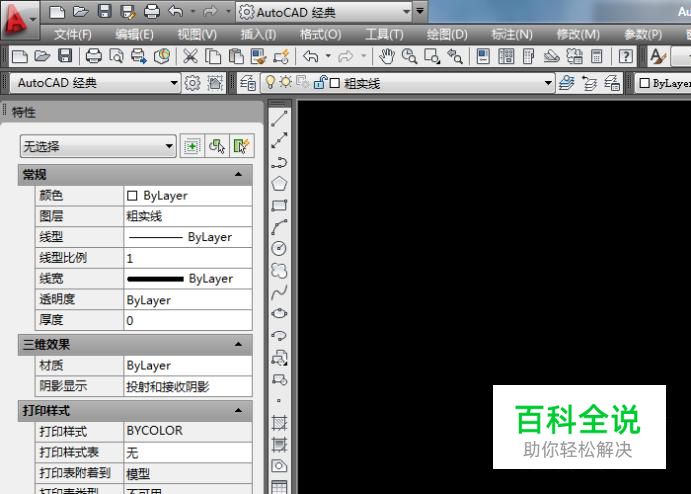
Task: Open the 无选择 selection dropdown
Action: pos(98,146)
